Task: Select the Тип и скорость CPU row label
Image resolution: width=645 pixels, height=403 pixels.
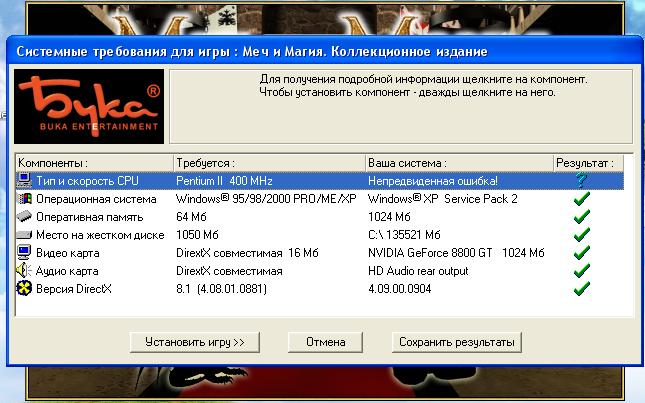Action: click(87, 181)
